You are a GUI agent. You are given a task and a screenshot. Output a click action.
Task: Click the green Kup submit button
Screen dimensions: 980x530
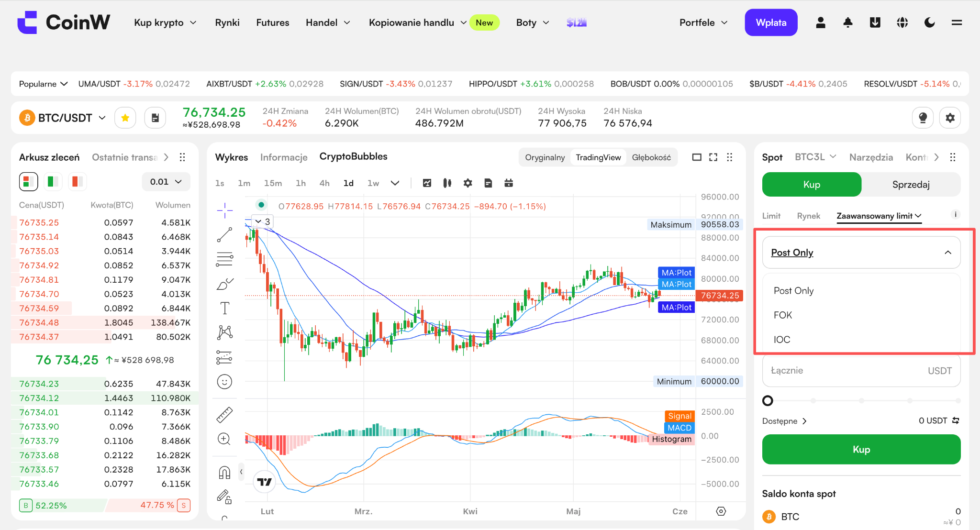click(861, 449)
